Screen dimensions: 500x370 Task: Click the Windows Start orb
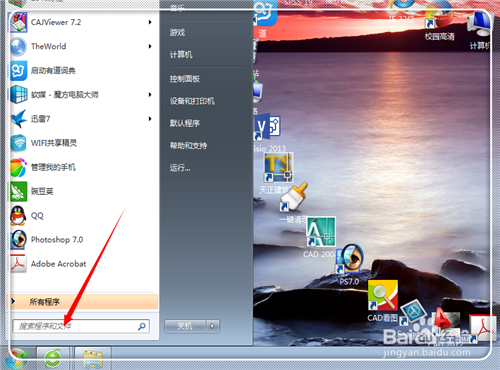[17, 358]
